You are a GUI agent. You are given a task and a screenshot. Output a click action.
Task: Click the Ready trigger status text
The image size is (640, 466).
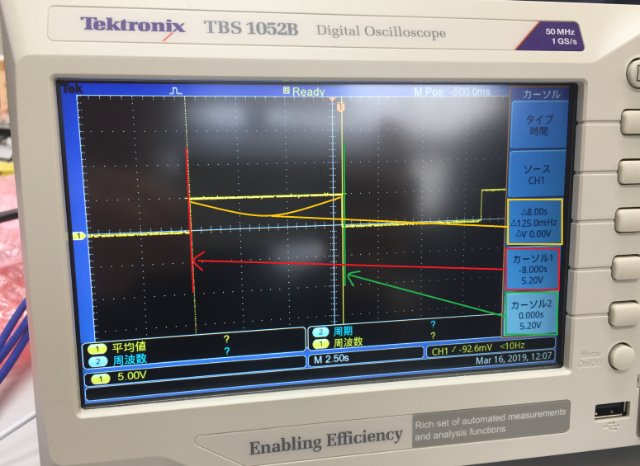[309, 92]
